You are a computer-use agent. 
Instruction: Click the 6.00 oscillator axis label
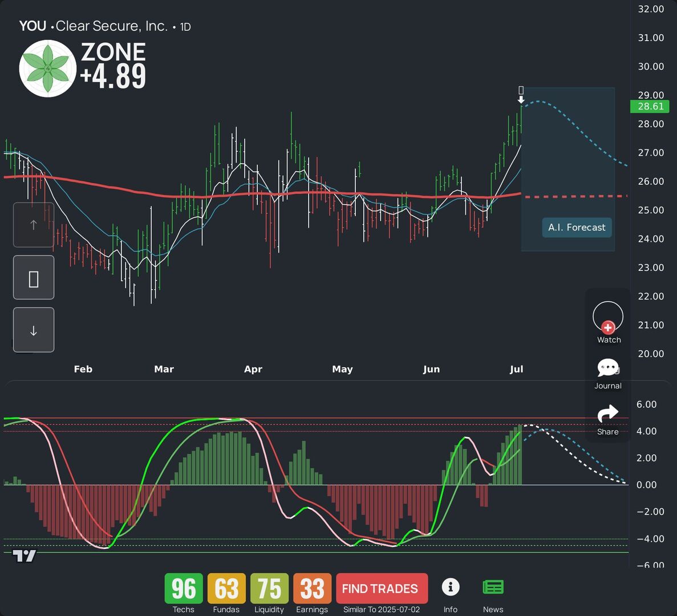point(646,404)
